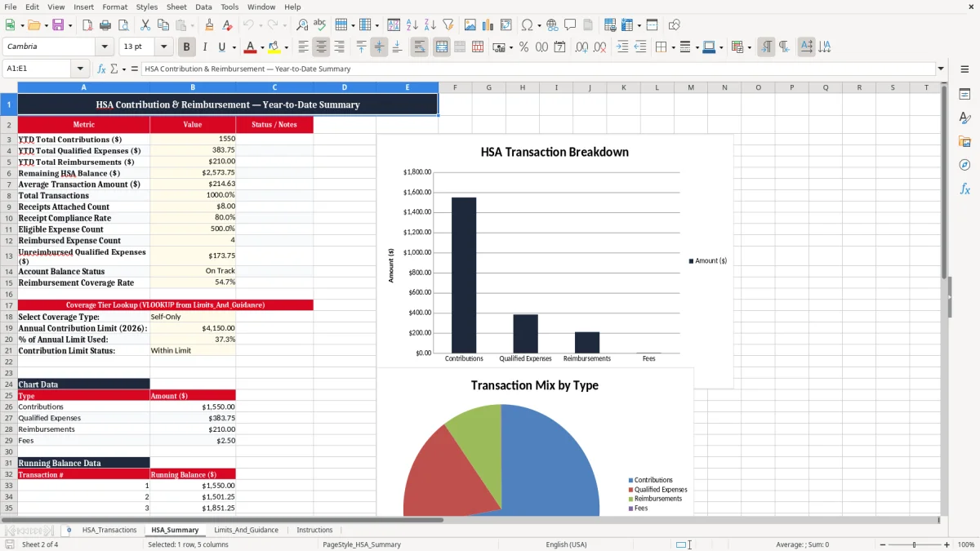Image resolution: width=980 pixels, height=551 pixels.
Task: Save the document with the Save icon
Action: (x=58, y=25)
